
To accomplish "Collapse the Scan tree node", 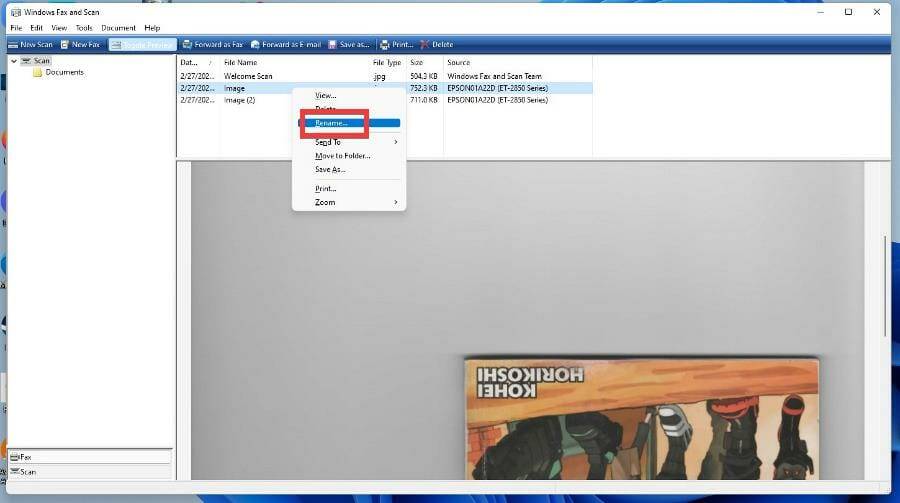I will coord(14,61).
